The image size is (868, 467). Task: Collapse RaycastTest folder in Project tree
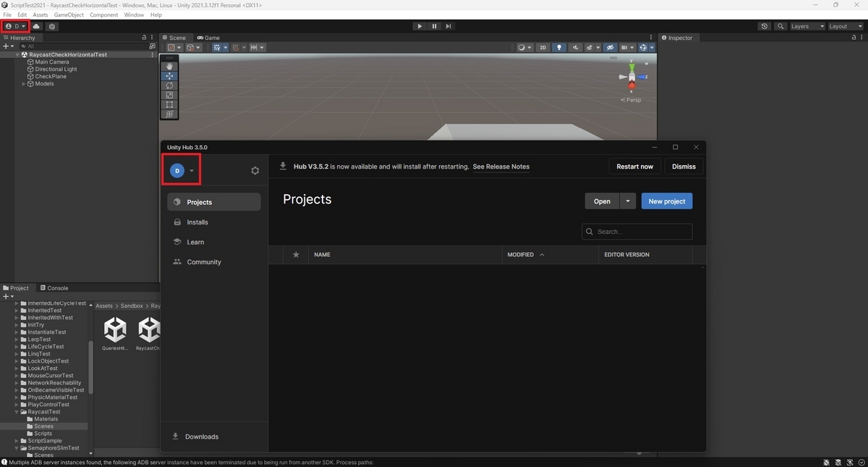(x=17, y=412)
